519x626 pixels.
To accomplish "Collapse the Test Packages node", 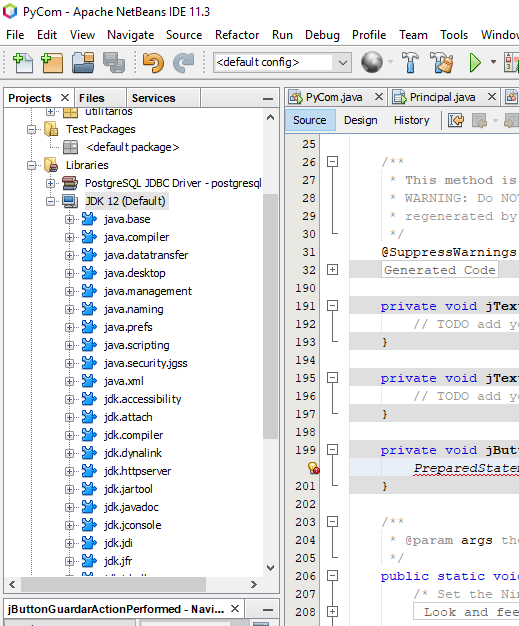I will (x=32, y=129).
